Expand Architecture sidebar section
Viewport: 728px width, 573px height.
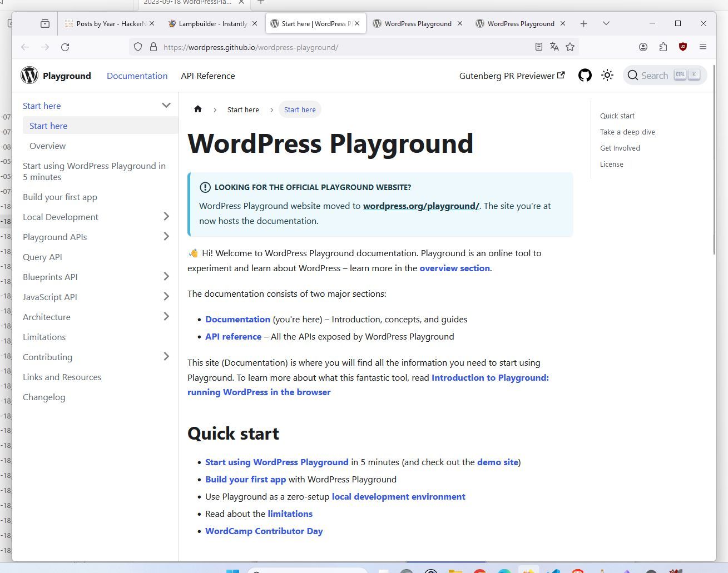tap(166, 317)
